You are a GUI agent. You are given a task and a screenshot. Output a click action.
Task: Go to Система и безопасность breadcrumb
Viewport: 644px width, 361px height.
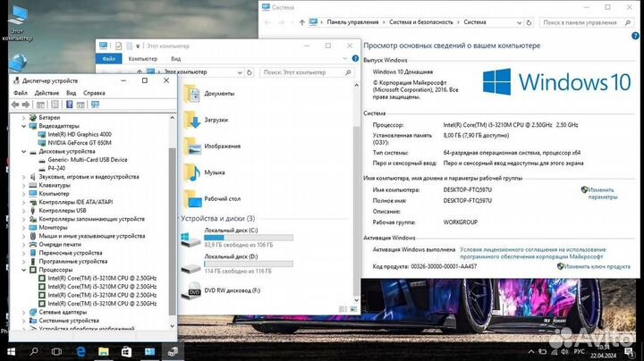(421, 22)
